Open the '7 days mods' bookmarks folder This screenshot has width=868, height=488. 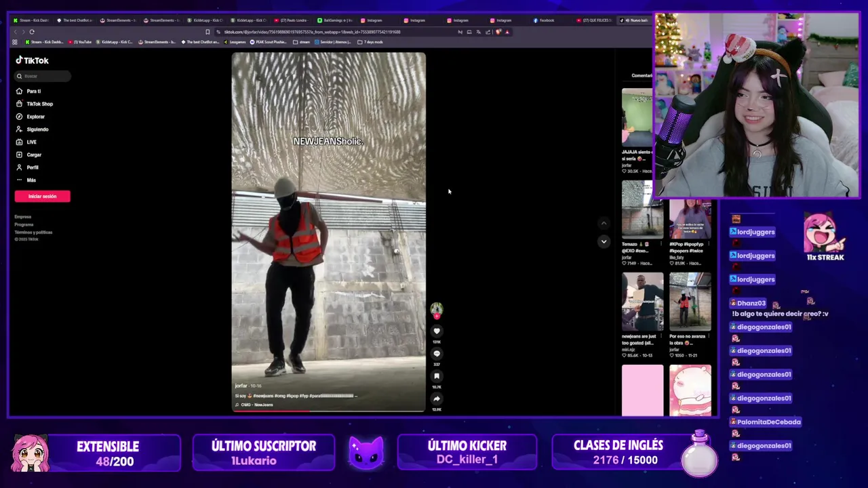point(370,42)
